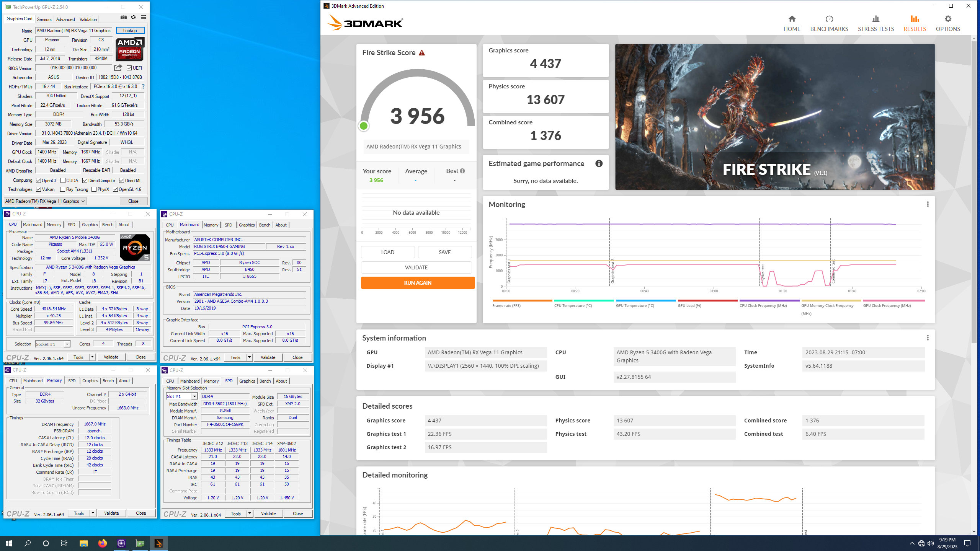Open Bench tab in CPU-Z CPU window
Image resolution: width=980 pixels, height=551 pixels.
coord(108,225)
